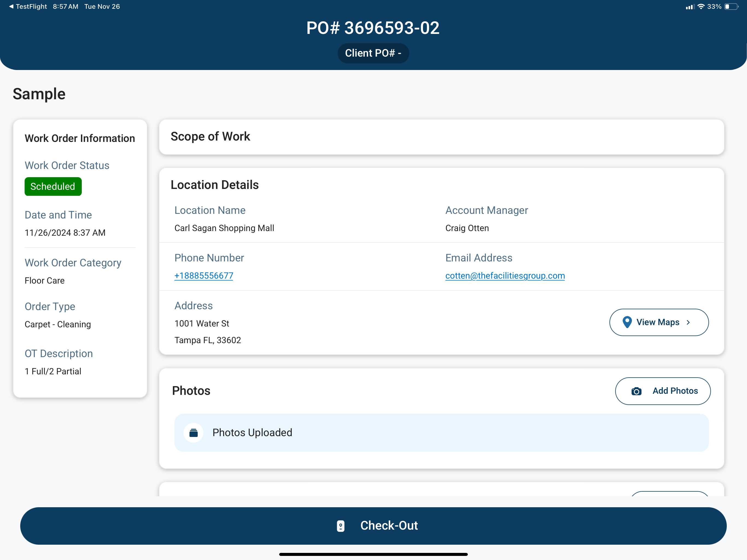Open the Photos Uploaded row
The image size is (747, 560).
coord(441,433)
